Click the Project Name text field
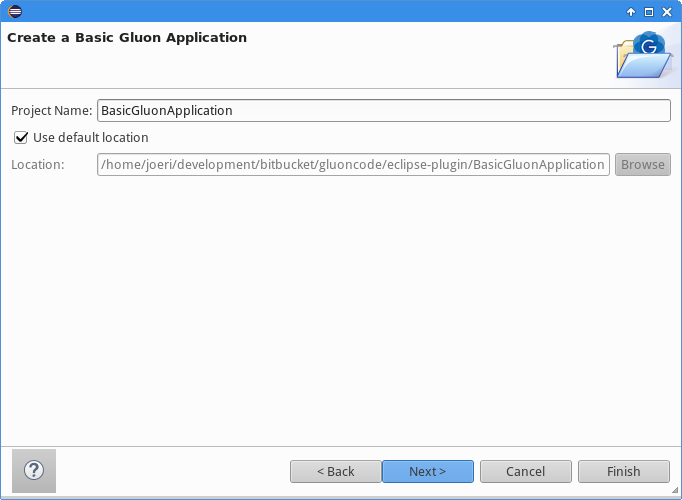This screenshot has width=682, height=500. tap(384, 110)
